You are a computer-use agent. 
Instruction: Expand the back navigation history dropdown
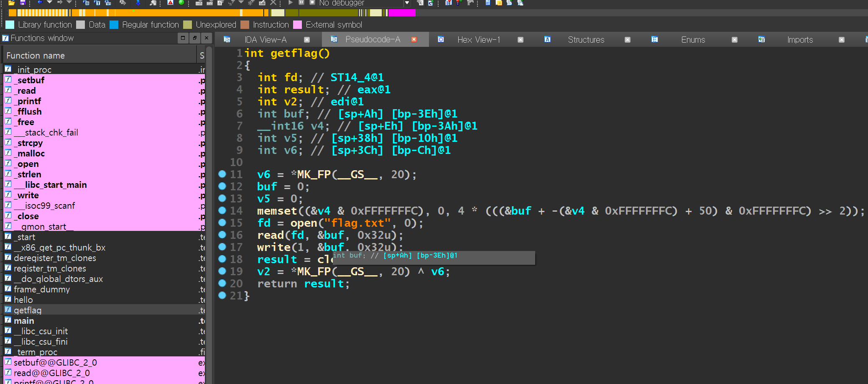(49, 3)
